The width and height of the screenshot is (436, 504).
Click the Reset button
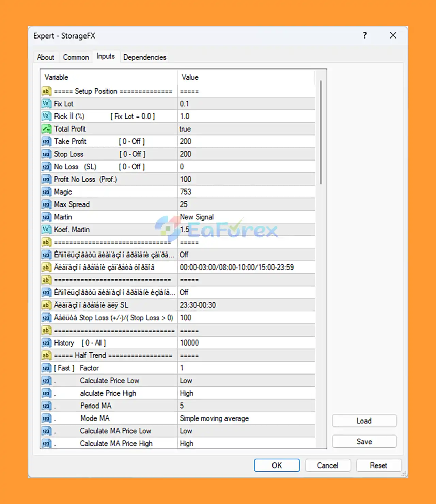point(378,465)
